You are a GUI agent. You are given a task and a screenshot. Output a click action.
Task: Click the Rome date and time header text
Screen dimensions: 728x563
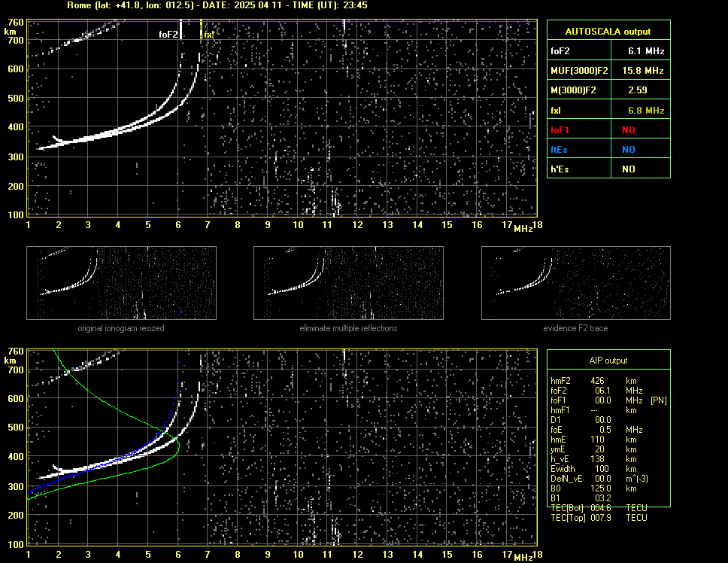(x=217, y=5)
